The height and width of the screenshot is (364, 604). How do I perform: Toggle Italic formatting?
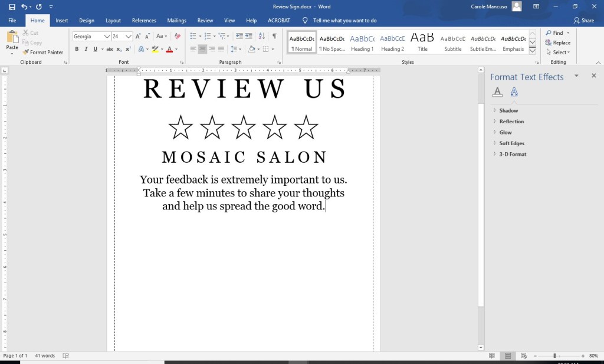click(x=86, y=49)
